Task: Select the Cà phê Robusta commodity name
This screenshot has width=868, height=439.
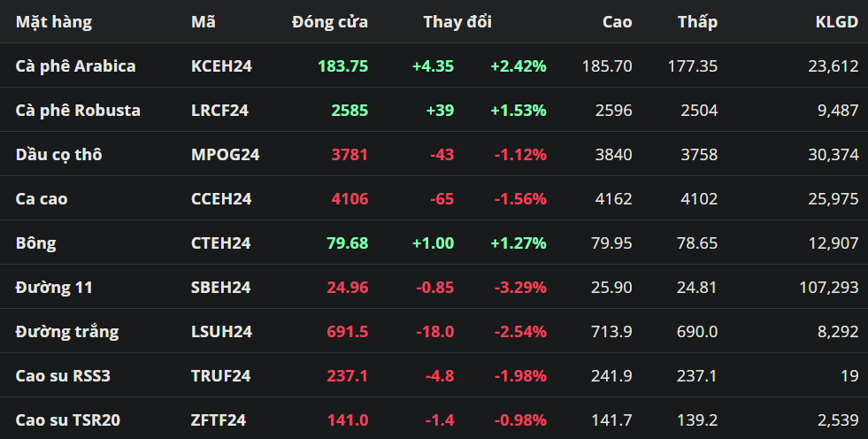Action: click(x=78, y=111)
